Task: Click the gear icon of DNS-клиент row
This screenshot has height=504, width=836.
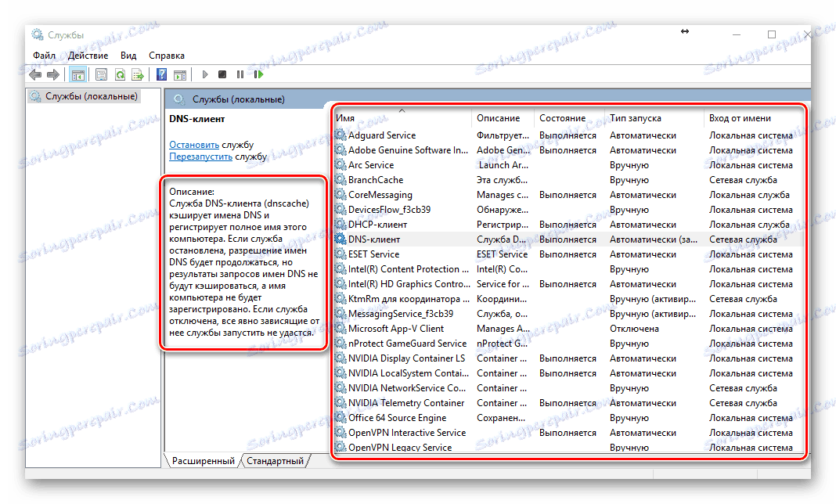Action: coord(341,239)
